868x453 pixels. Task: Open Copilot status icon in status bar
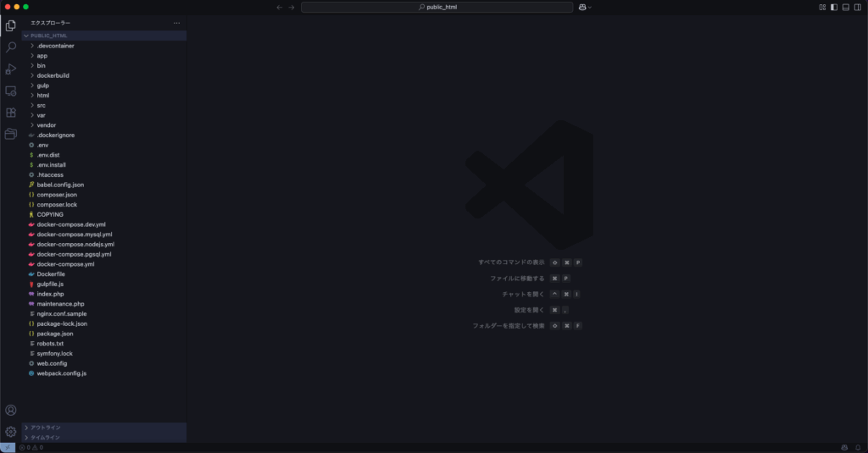click(x=844, y=447)
